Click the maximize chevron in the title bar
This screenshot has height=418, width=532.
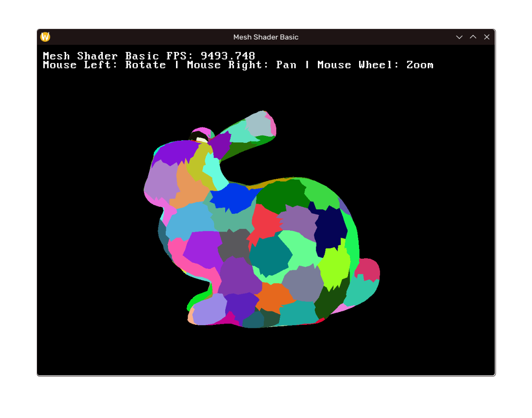click(x=473, y=37)
